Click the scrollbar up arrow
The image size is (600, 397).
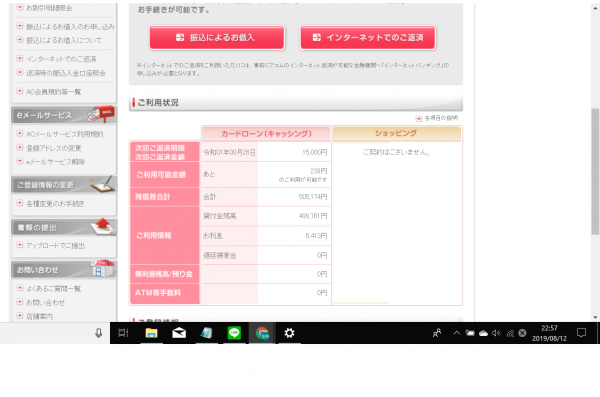(595, 8)
